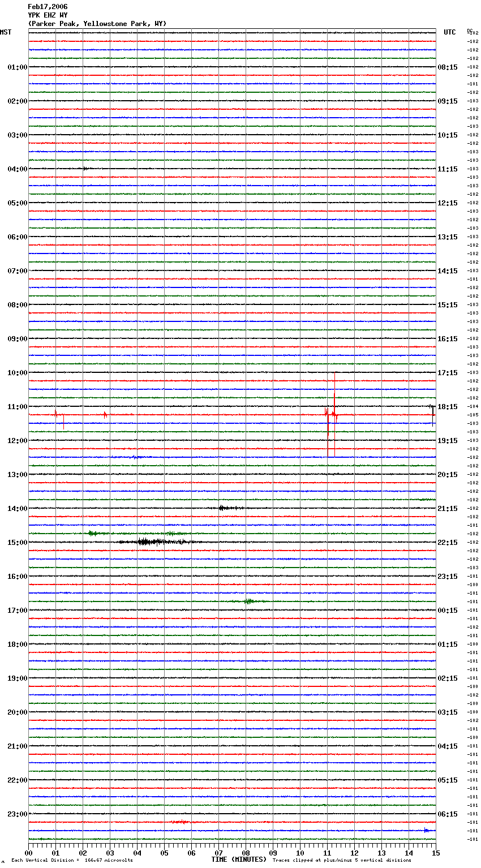The image size is (481, 868).
Task: Select the station code YPK EHZ WY
Action: (48, 15)
